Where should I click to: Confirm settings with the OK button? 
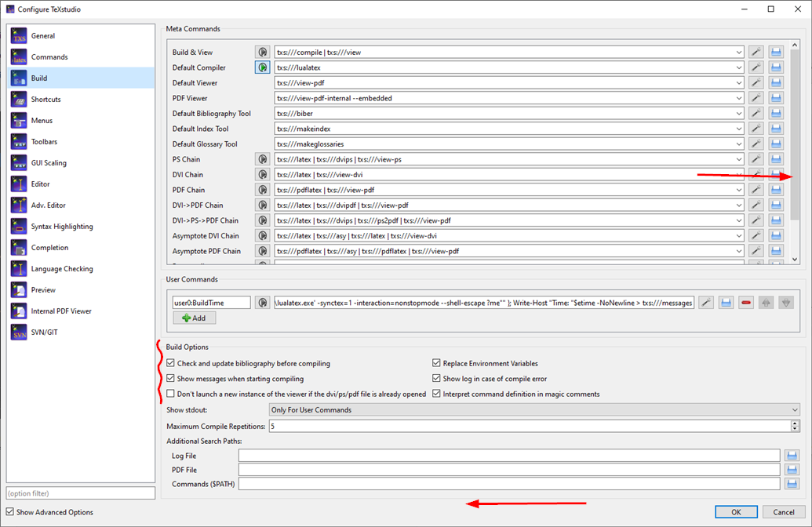(x=735, y=511)
